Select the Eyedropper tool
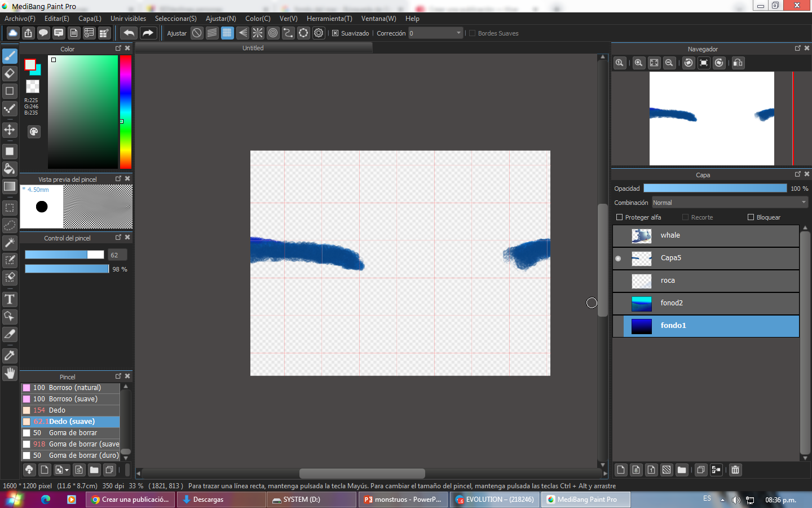The height and width of the screenshot is (508, 812). 10,356
